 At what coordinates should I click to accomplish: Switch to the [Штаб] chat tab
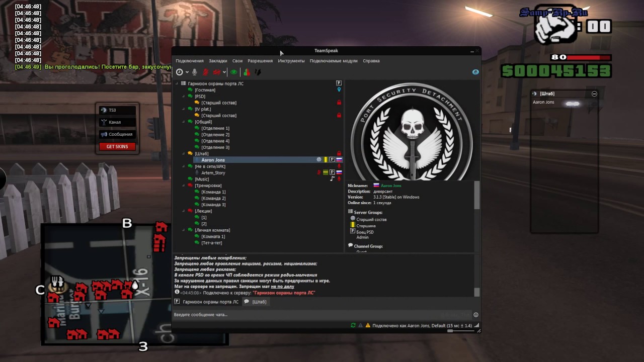(x=255, y=302)
